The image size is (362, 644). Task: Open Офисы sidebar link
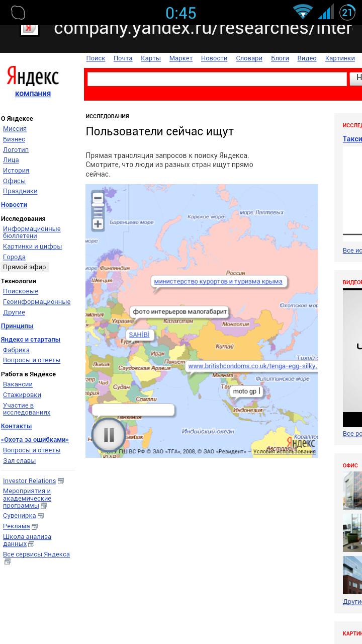[14, 181]
